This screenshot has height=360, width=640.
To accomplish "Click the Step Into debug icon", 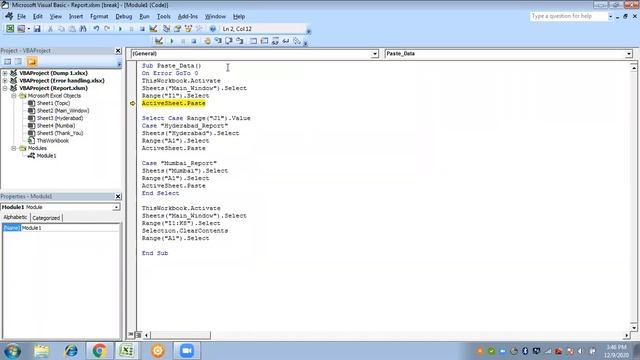I will [218, 41].
